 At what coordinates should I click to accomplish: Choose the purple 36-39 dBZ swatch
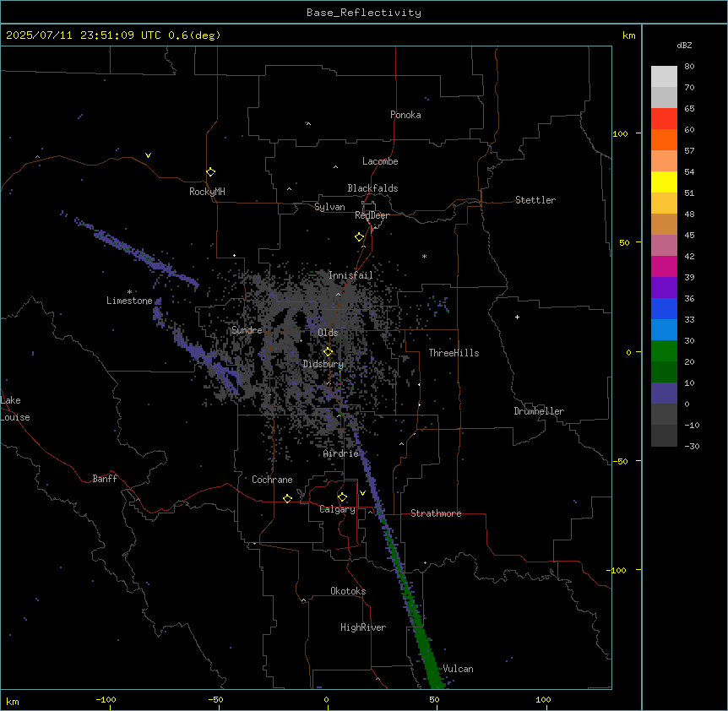tap(664, 288)
